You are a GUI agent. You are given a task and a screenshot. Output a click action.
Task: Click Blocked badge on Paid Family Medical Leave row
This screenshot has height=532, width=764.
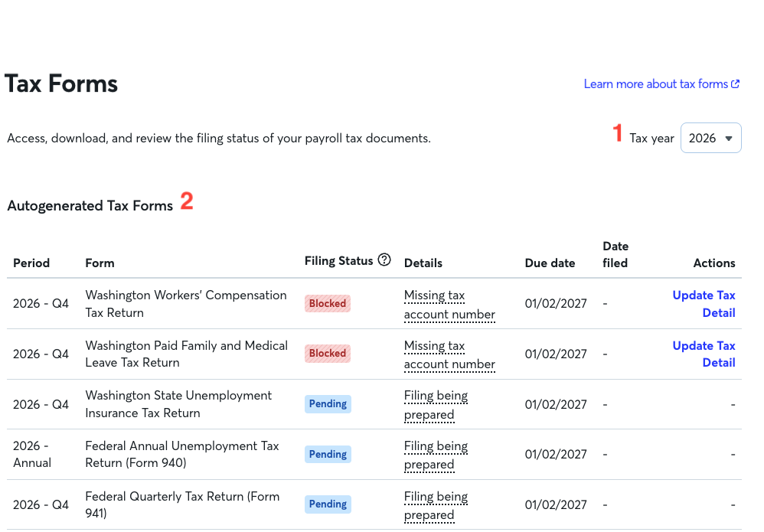[x=328, y=353]
